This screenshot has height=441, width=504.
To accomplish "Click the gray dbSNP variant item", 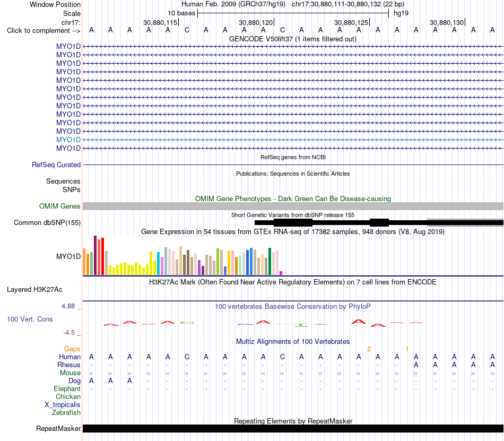I will click(x=465, y=222).
